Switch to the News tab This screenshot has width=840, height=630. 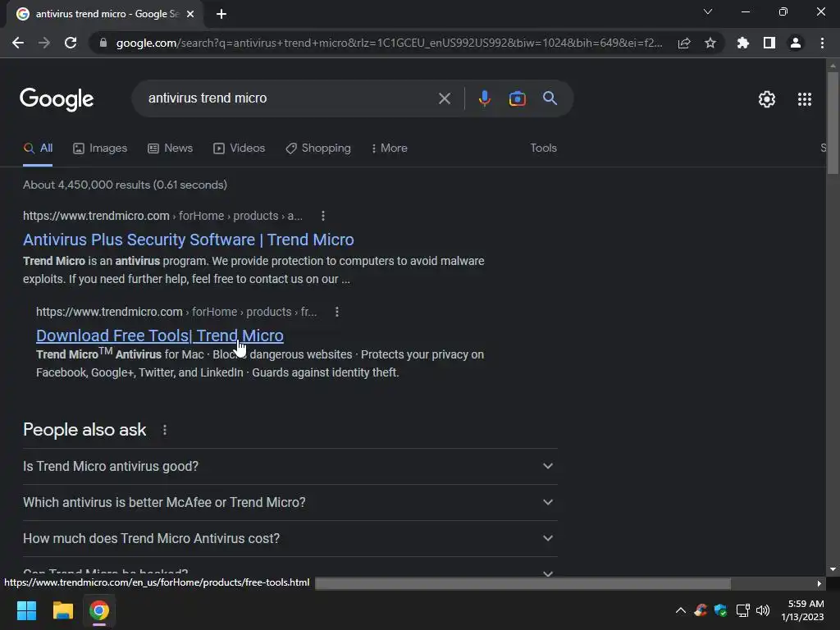tap(171, 148)
